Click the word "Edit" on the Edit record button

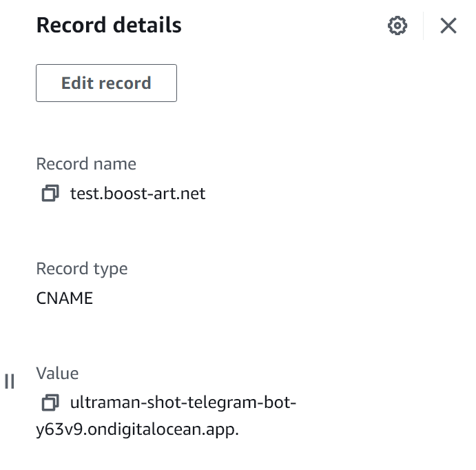coord(77,83)
